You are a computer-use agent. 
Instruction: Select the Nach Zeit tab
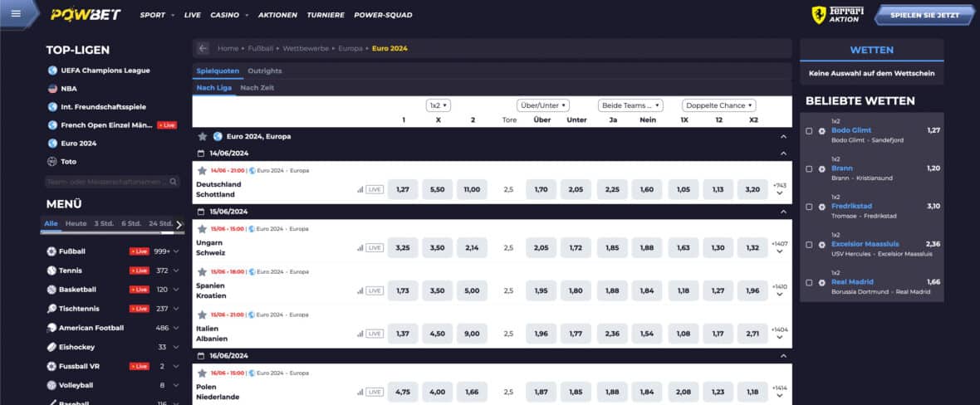(x=257, y=88)
